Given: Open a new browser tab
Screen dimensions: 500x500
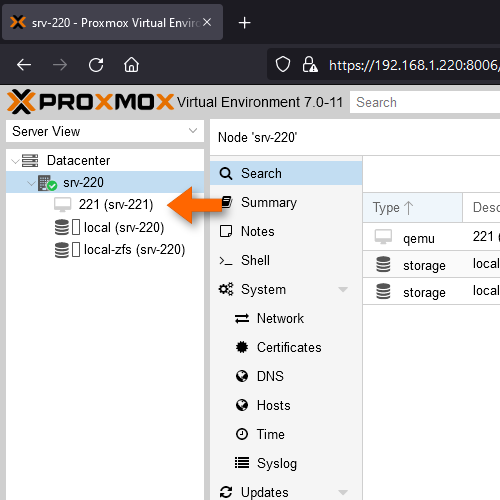Looking at the screenshot, I should pyautogui.click(x=244, y=23).
